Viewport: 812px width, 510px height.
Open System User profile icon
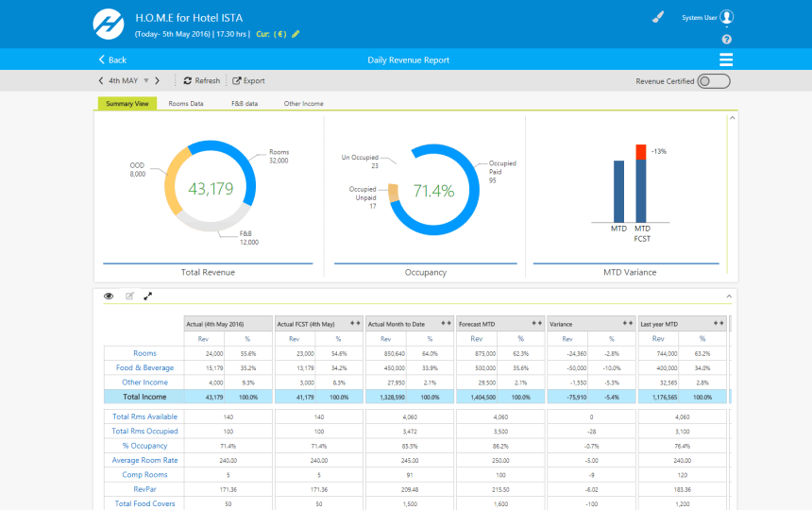727,17
